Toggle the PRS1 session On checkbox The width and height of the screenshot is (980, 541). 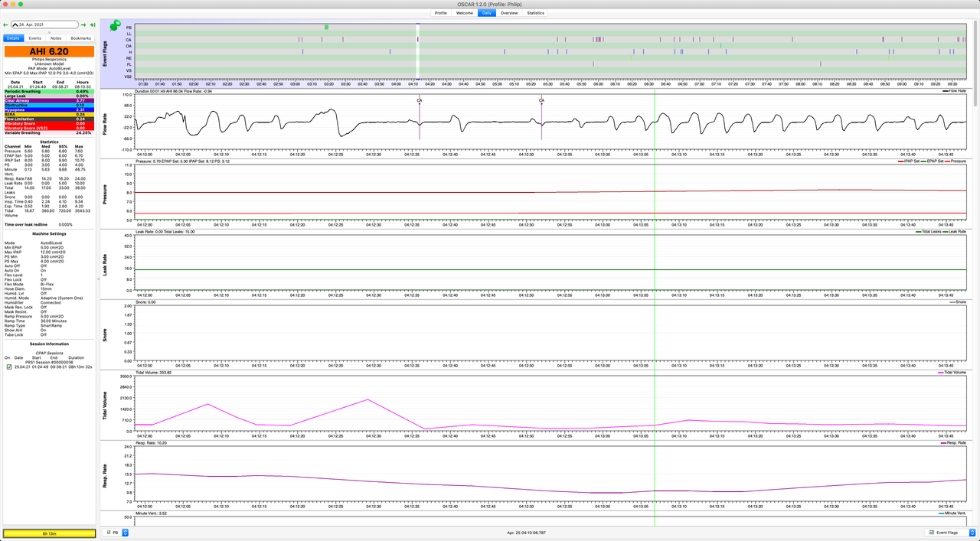tap(9, 367)
